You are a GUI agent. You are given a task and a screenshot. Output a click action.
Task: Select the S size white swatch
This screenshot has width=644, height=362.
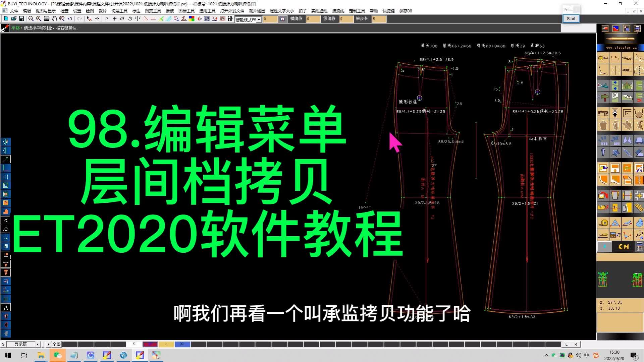pos(134,344)
